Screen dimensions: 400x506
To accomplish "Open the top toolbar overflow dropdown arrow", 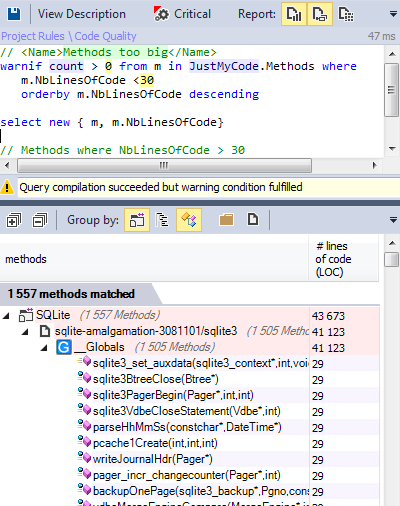I will pos(393,14).
